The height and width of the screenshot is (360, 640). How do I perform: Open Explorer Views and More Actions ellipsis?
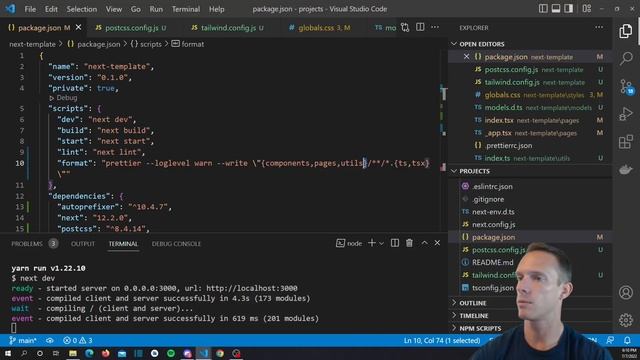point(599,27)
